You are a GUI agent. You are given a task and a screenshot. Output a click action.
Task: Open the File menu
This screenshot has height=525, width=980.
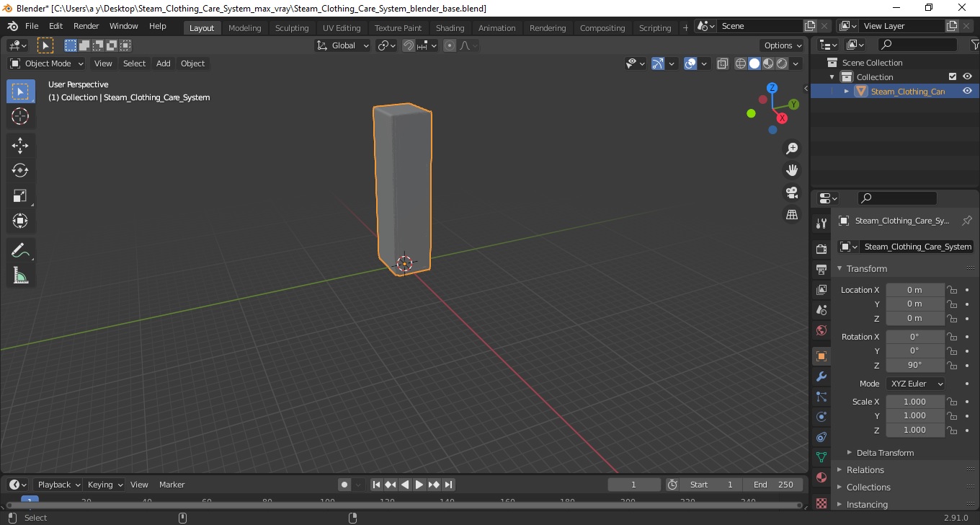pyautogui.click(x=32, y=26)
